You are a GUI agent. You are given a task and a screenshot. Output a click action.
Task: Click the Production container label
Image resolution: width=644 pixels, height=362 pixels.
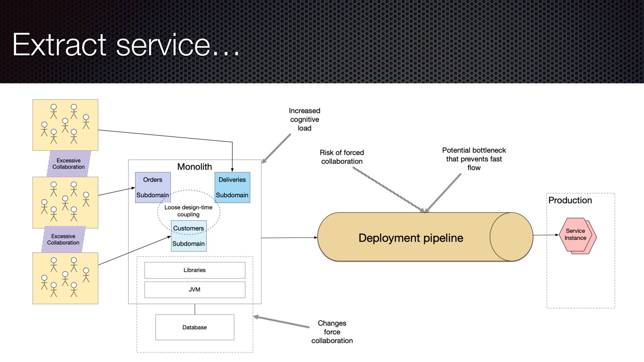tap(570, 200)
